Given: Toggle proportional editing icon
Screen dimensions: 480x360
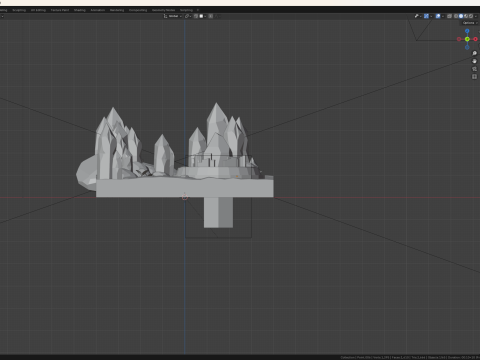Looking at the screenshot, I should 211,16.
